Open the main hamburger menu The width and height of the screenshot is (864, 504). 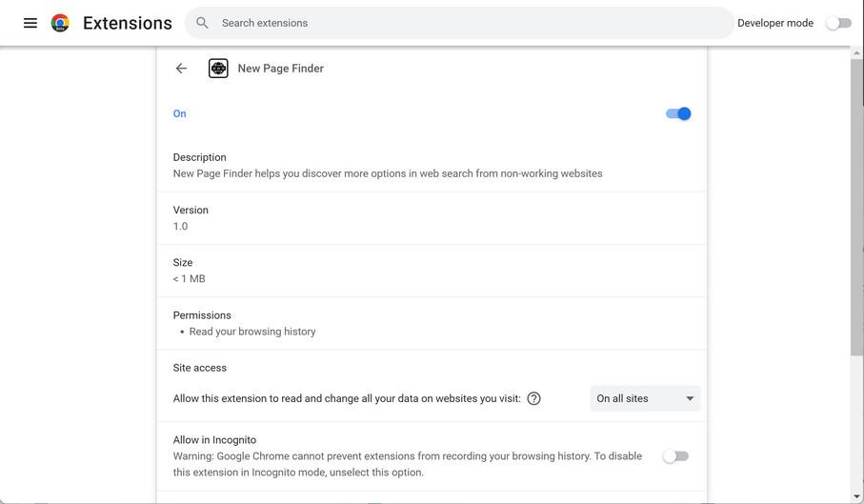(30, 23)
